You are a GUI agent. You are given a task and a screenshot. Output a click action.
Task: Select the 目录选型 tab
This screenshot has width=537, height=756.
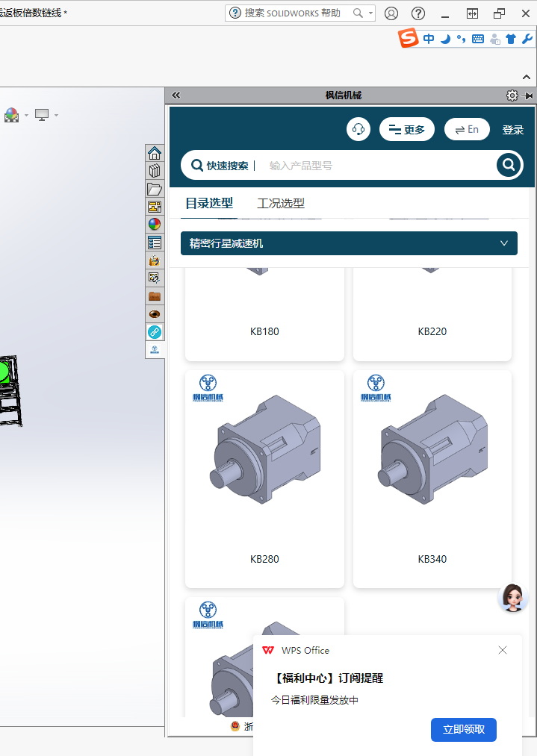209,203
